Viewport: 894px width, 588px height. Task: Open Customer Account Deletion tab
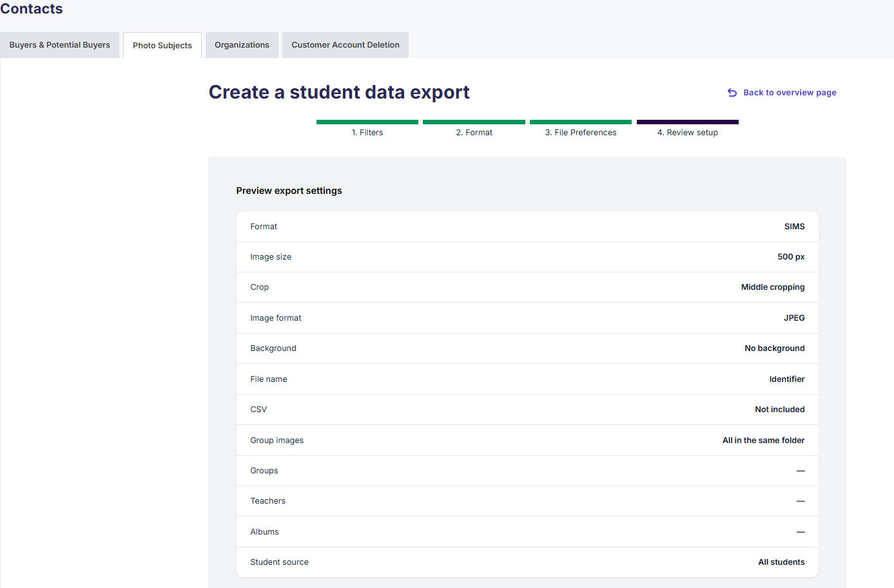(345, 45)
